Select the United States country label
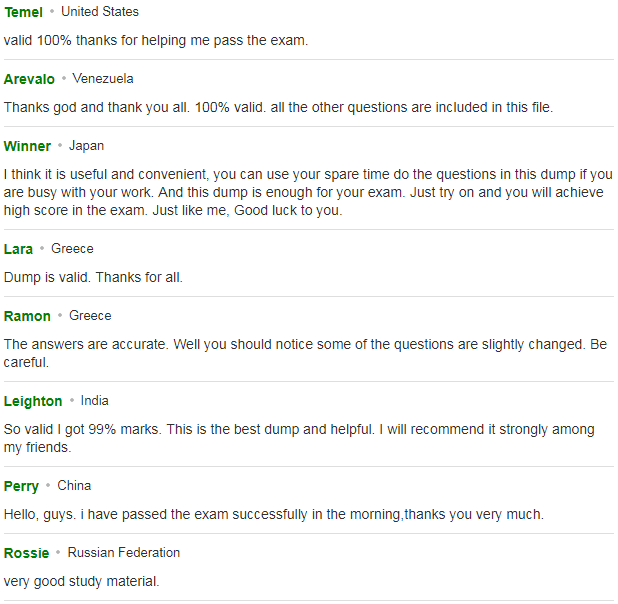This screenshot has height=604, width=618. click(x=100, y=12)
